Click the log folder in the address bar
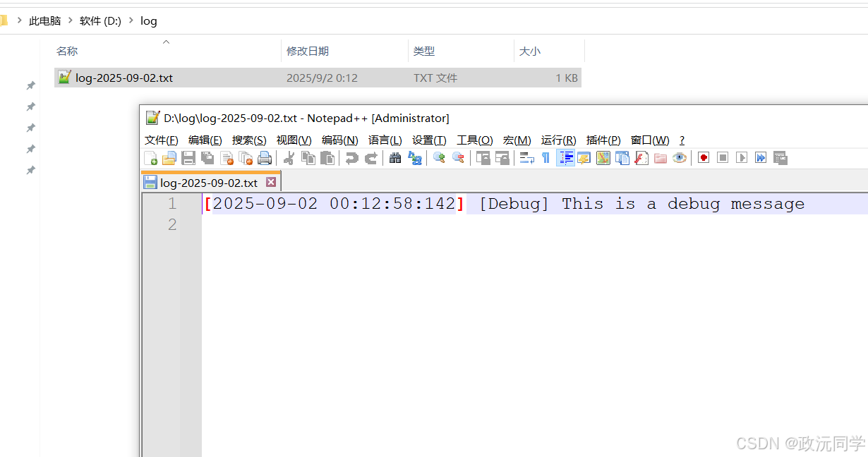Screen dimensions: 868x457 pos(149,20)
